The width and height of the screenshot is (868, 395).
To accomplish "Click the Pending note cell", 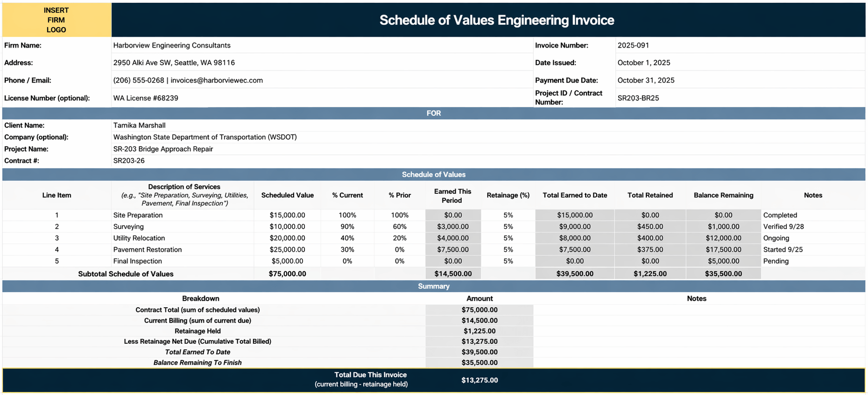I will tap(813, 261).
